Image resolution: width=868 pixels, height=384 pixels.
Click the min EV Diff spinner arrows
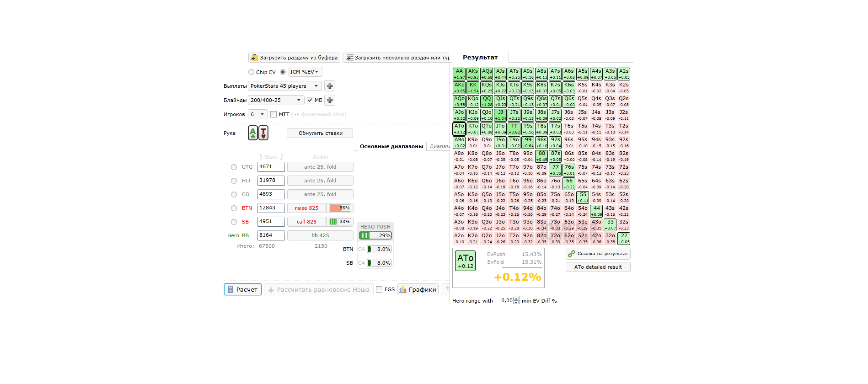(x=517, y=300)
